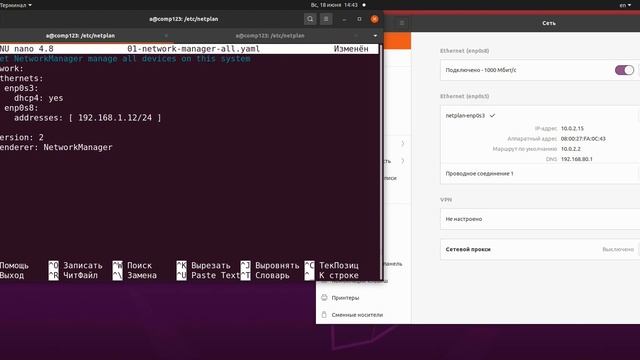Image resolution: width=640 pixels, height=360 pixels.
Task: Click the 'dhcp4: yes' line in nano
Action: 39,98
